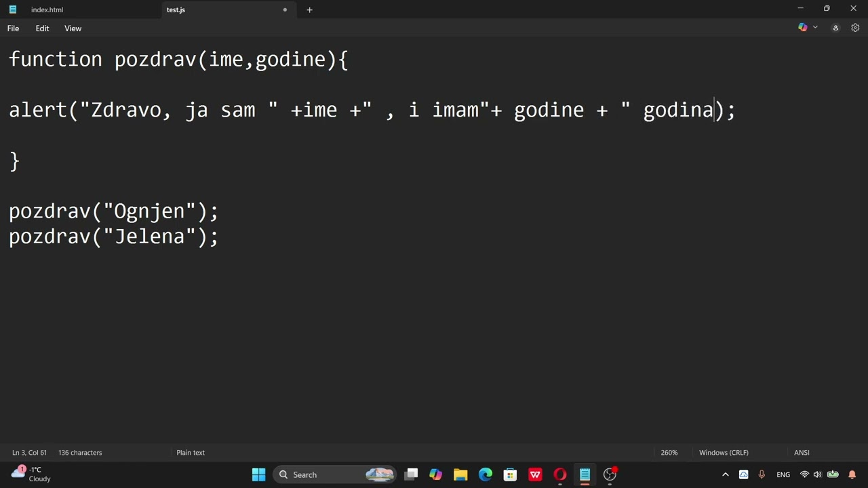Click the "Jelena" string in the code

click(x=149, y=237)
